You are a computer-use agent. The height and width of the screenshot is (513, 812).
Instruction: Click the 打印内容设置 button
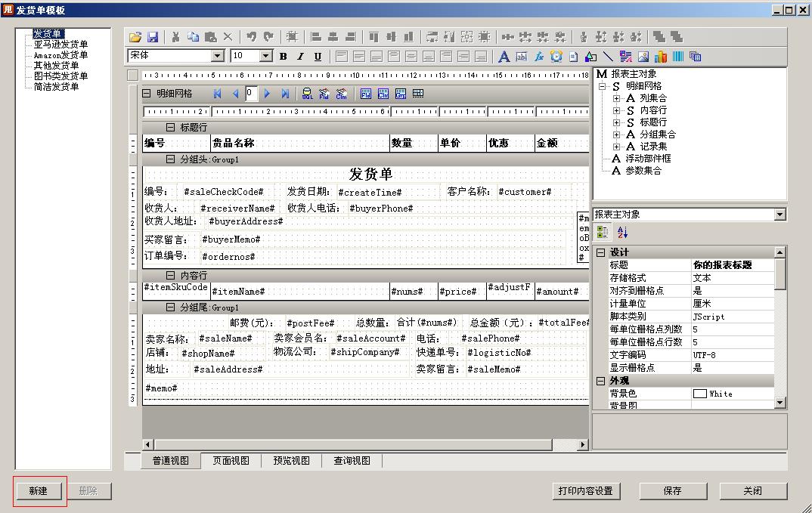[586, 491]
